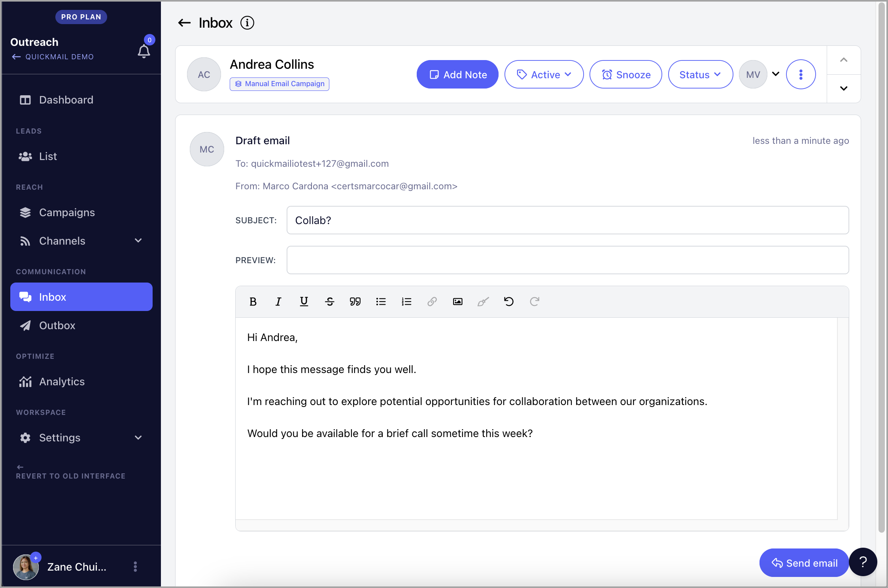
Task: Open the prospect more options menu
Action: 801,75
